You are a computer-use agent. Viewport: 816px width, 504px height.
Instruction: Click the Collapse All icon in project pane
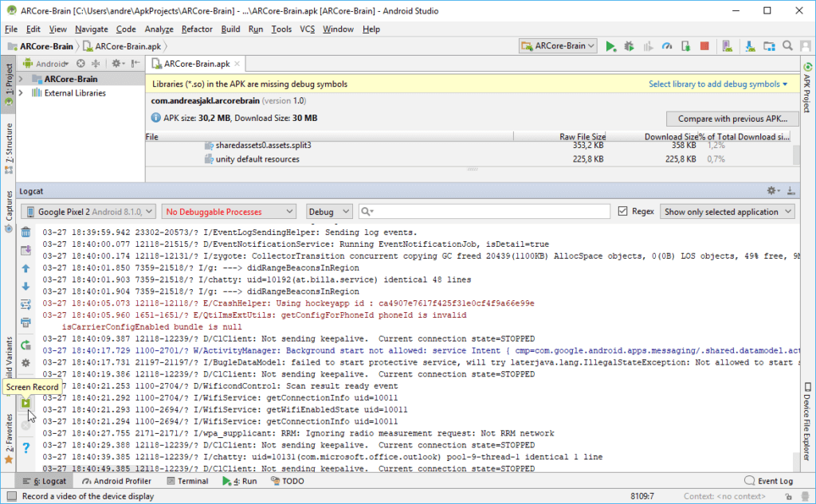pyautogui.click(x=96, y=64)
